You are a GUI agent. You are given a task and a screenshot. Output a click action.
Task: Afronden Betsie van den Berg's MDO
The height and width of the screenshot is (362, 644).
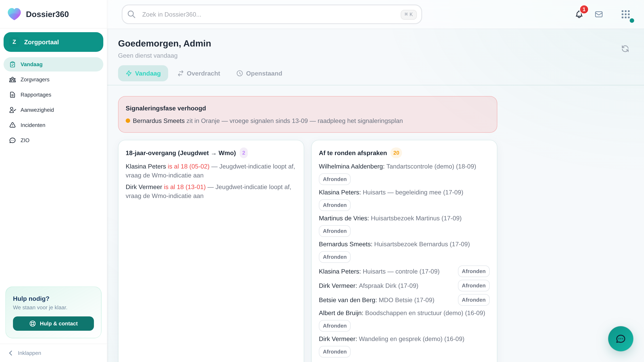point(474,300)
